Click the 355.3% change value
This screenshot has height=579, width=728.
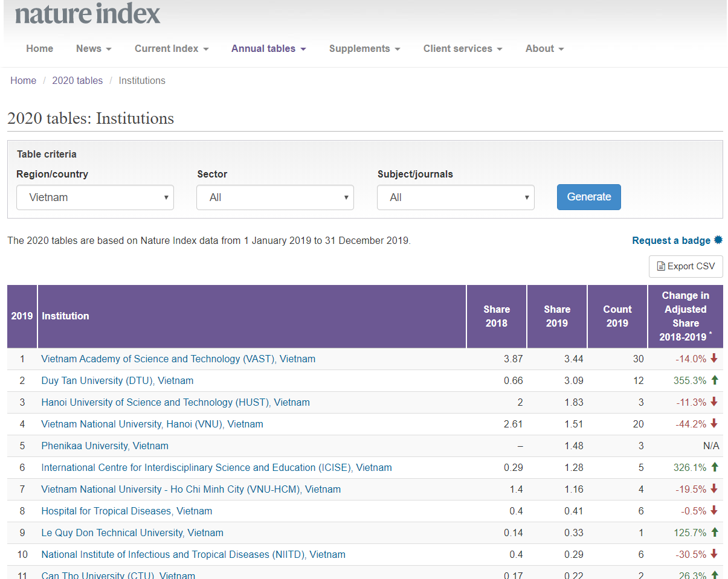(x=690, y=380)
